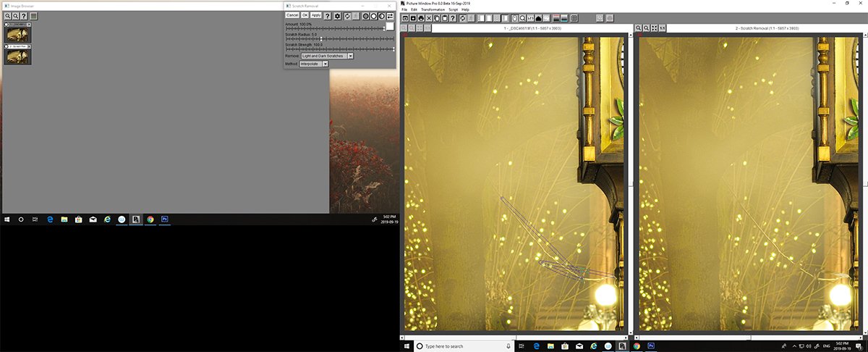The width and height of the screenshot is (868, 352).
Task: Toggle the radio circle on second browser thumbnail
Action: 7,46
